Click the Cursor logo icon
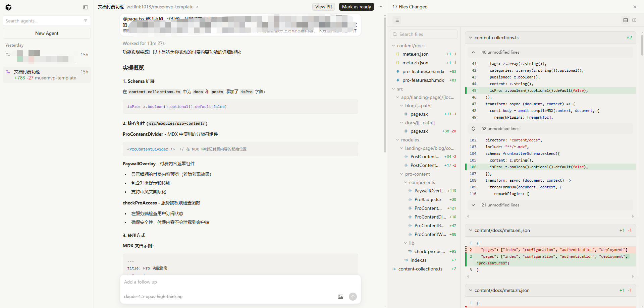Screen dimensions: 644x308 point(8,7)
